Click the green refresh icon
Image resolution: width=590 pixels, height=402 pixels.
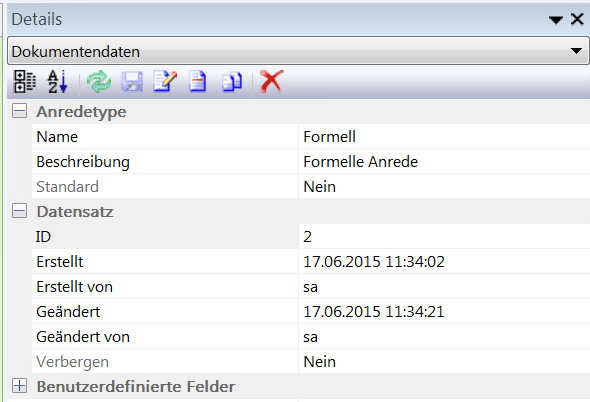pos(99,82)
